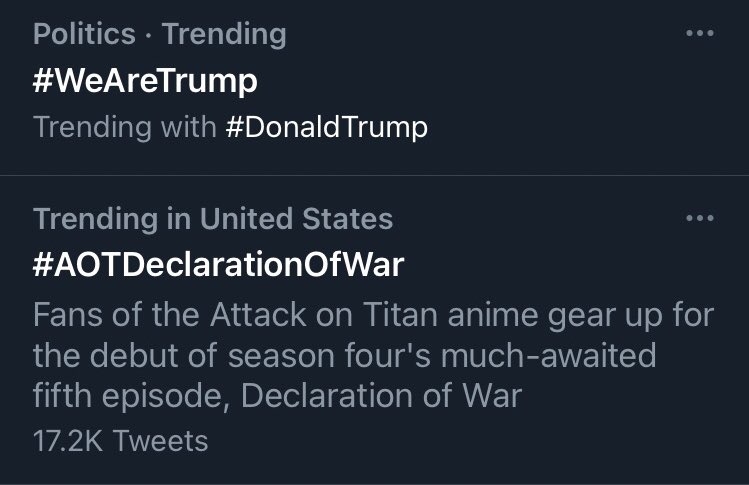749x485 pixels.
Task: Select the 17.2K Tweets count
Action: coord(120,440)
